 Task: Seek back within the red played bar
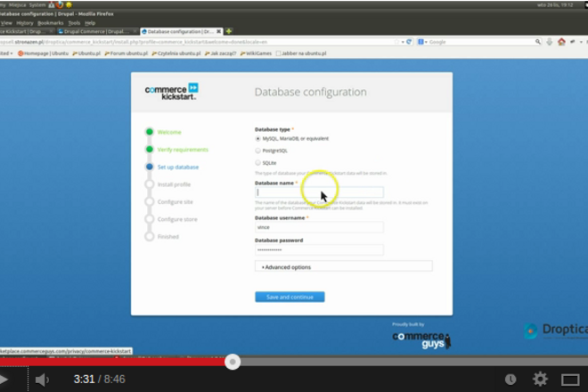point(112,362)
